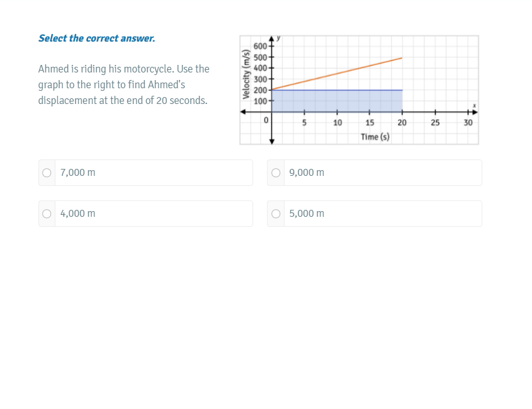Click the "Select the correct answer." heading
Image resolution: width=532 pixels, height=409 pixels.
pyautogui.click(x=96, y=38)
